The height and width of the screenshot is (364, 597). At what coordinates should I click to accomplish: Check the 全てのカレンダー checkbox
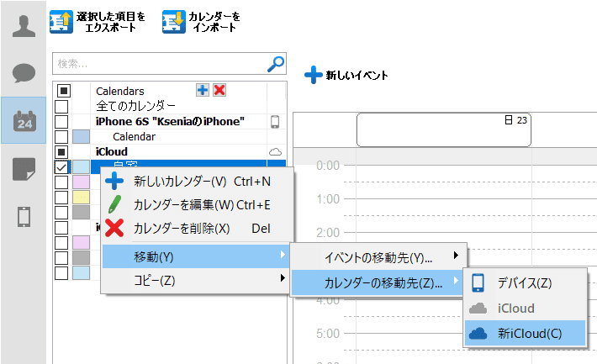[x=61, y=106]
